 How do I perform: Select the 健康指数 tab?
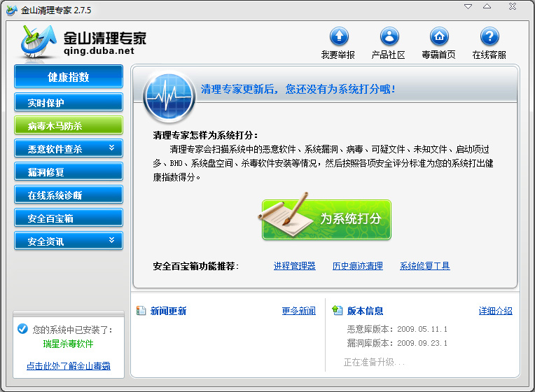click(69, 77)
